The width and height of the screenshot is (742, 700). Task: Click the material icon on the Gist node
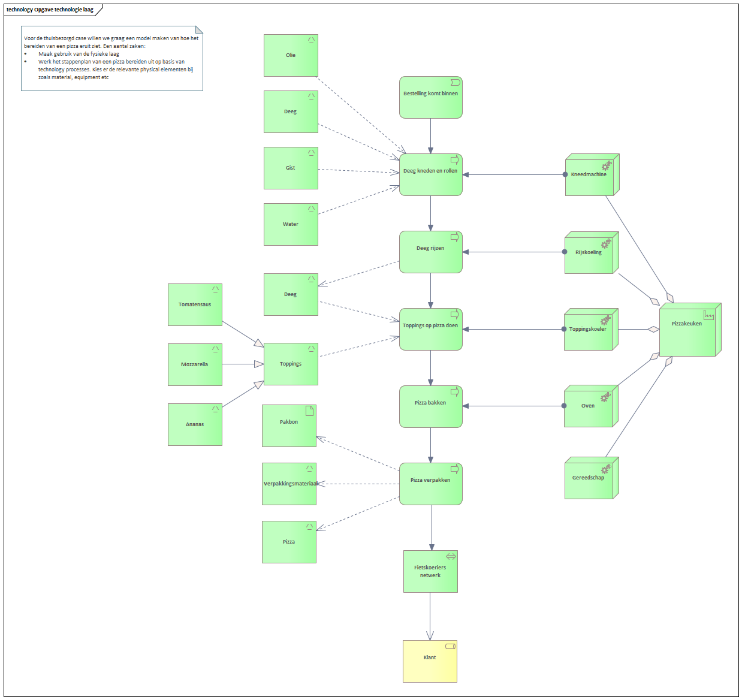311,152
